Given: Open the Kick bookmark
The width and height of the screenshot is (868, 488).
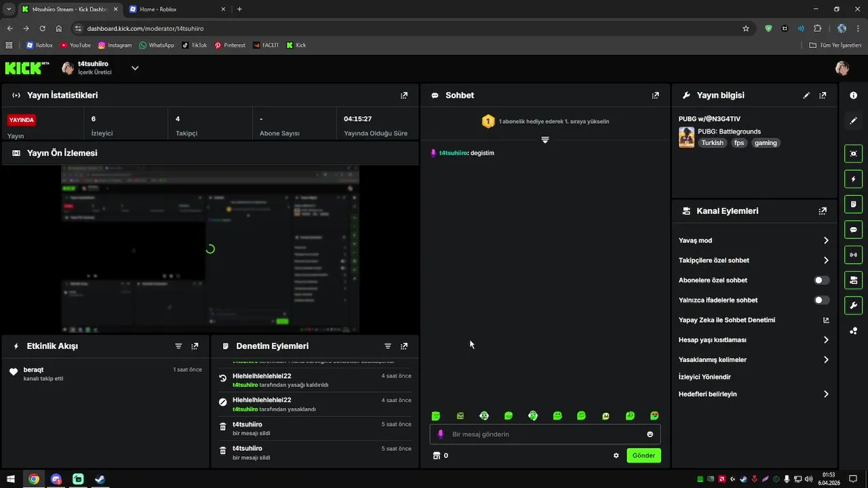Looking at the screenshot, I should 296,45.
